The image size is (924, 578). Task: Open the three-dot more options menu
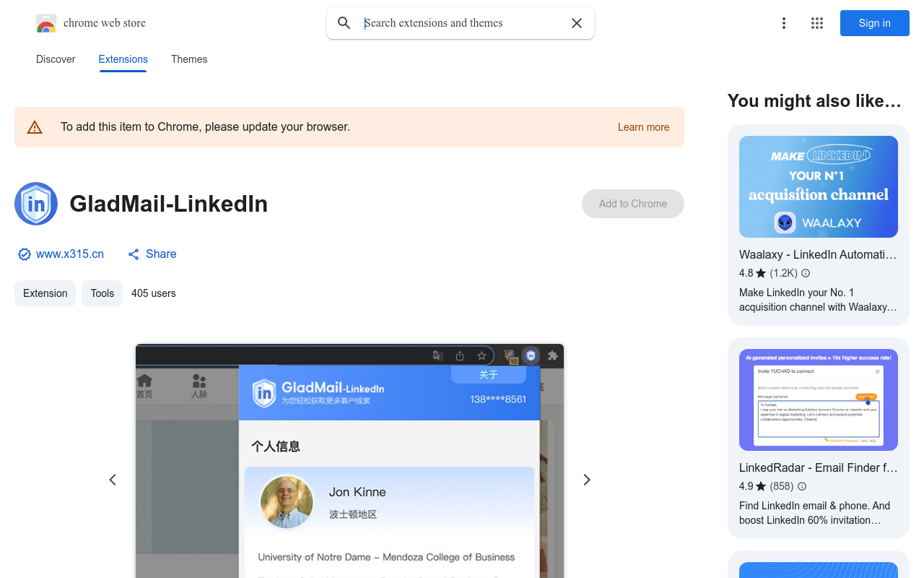click(x=783, y=23)
